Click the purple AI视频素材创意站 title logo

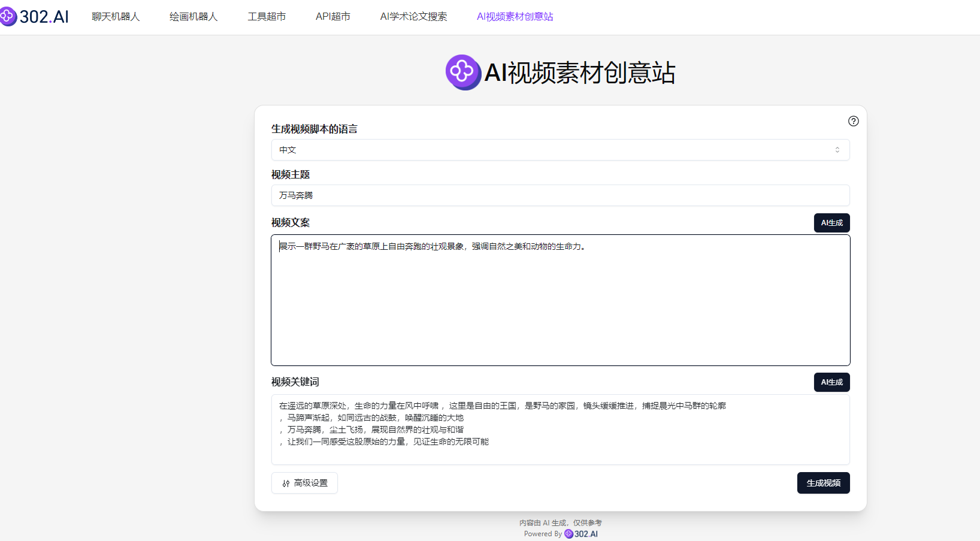(463, 72)
